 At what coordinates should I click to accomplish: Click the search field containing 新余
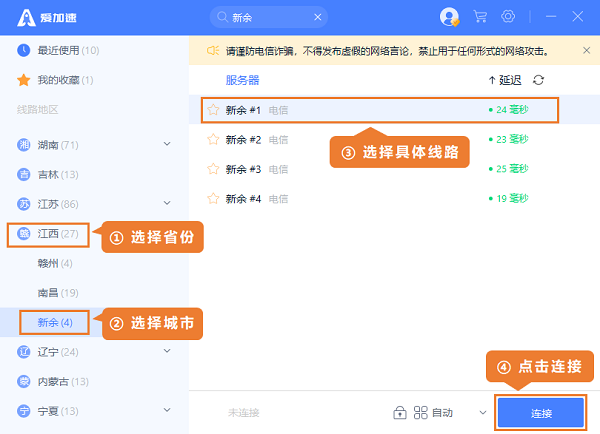268,17
